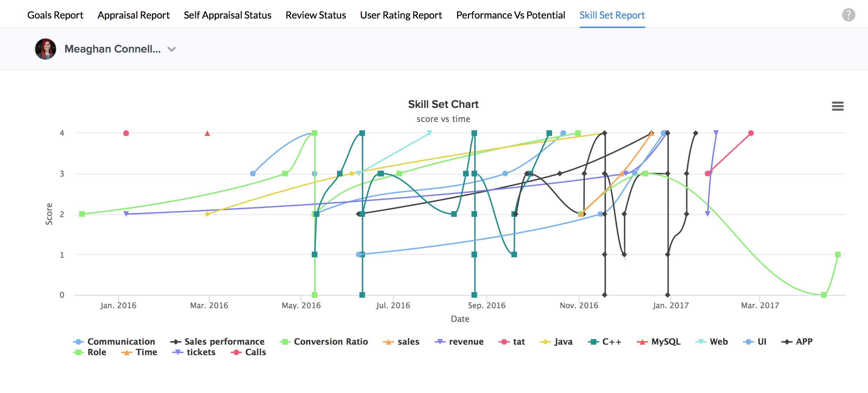Viewport: 868px width, 393px height.
Task: Switch to the Goals Report tab
Action: (55, 15)
